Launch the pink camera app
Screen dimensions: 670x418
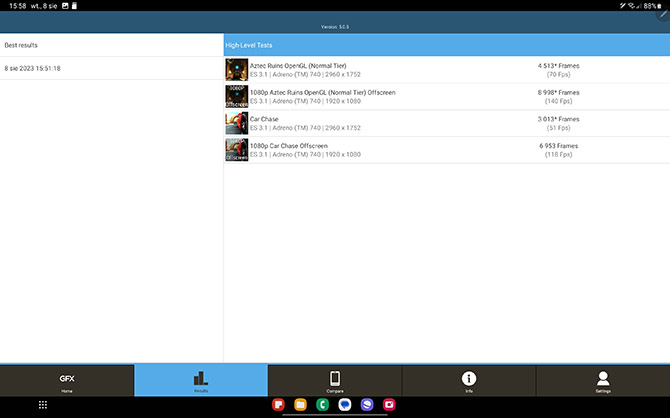pos(389,404)
